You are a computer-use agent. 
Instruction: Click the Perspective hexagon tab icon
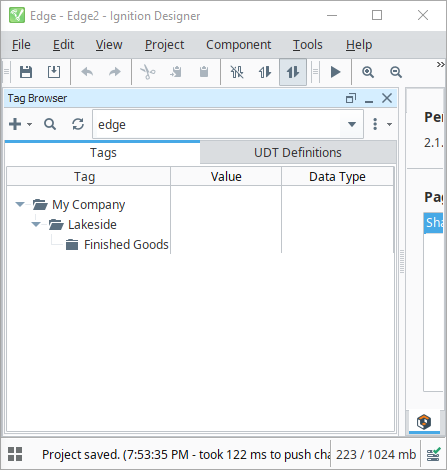coord(424,422)
